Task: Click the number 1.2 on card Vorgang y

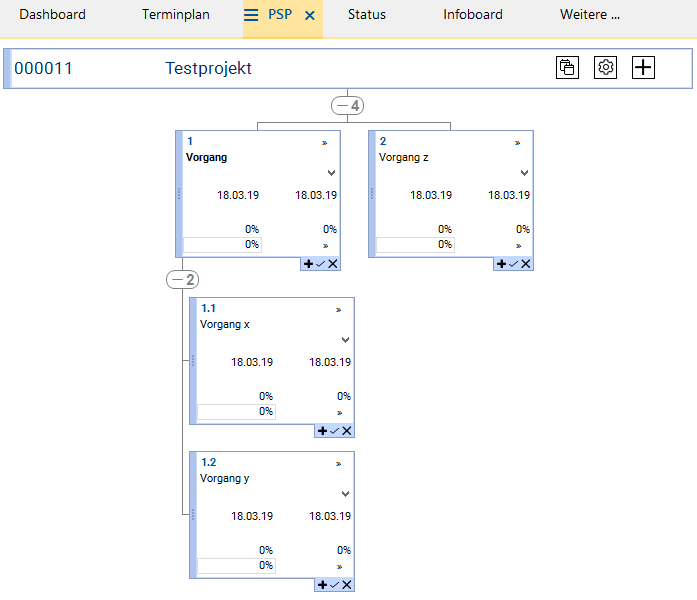Action: pyautogui.click(x=208, y=462)
